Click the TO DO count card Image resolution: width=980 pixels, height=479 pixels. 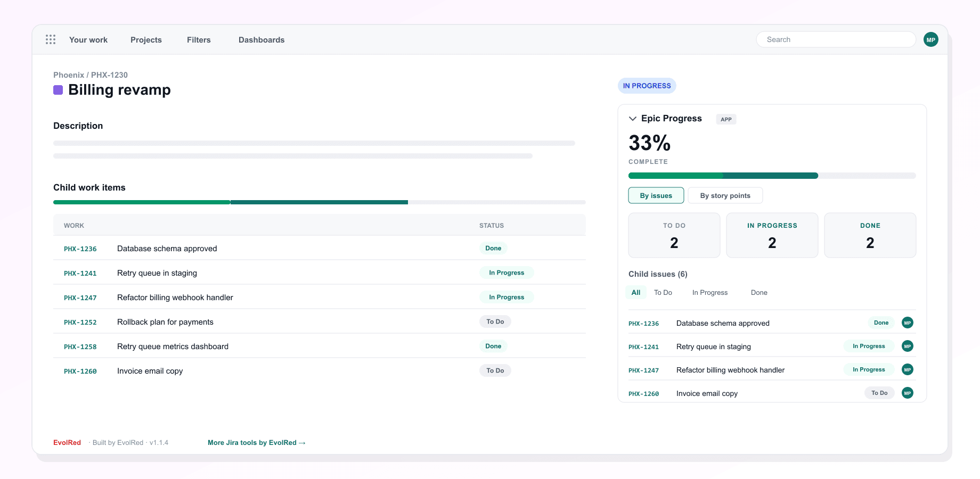pos(674,235)
